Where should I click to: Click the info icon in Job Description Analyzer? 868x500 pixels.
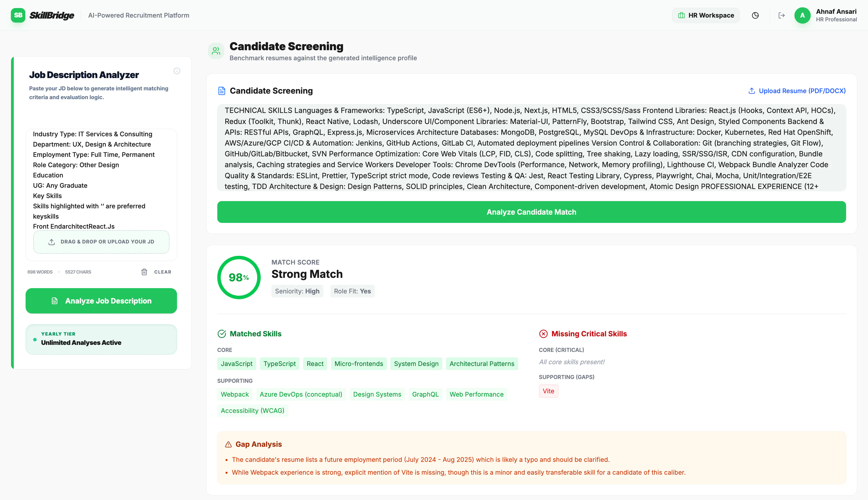177,71
